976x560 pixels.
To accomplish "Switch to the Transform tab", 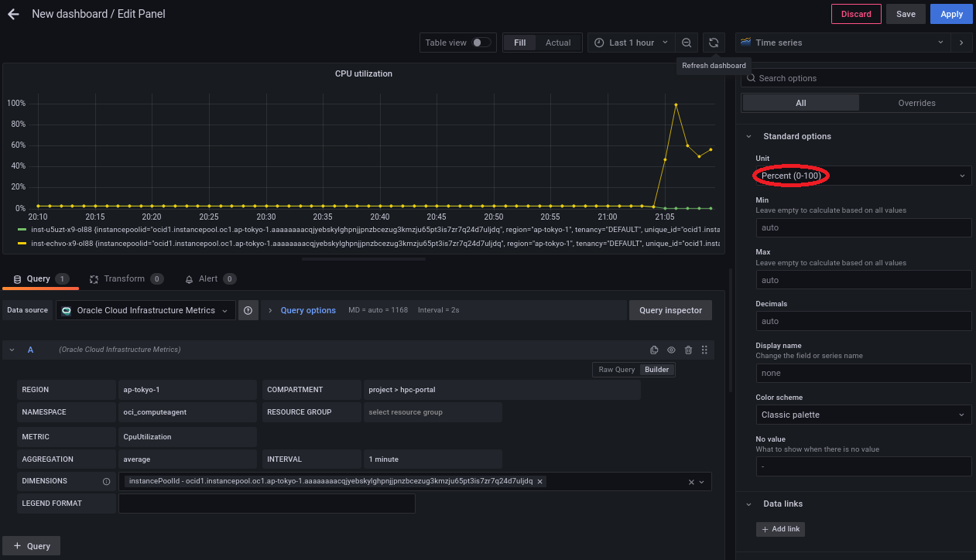I will tap(124, 278).
